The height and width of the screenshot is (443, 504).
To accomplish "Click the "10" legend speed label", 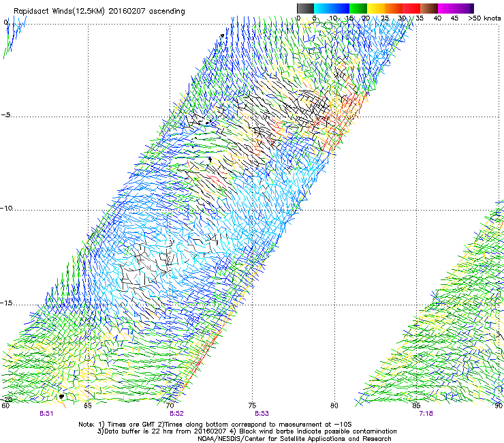I will click(332, 18).
